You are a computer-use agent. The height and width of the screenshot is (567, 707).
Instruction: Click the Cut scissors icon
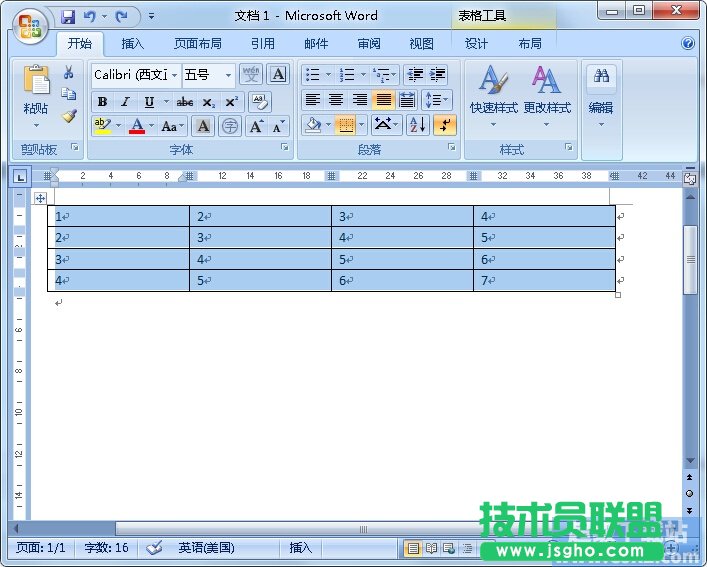point(69,72)
